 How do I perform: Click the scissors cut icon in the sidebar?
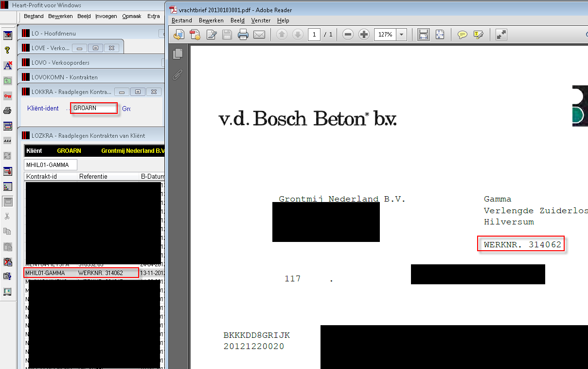pos(8,216)
